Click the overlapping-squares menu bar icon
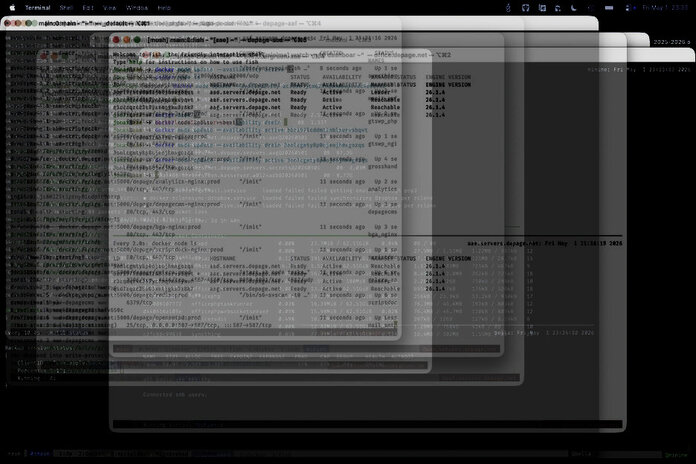Screen dimensions: 696x464 [x=542, y=8]
